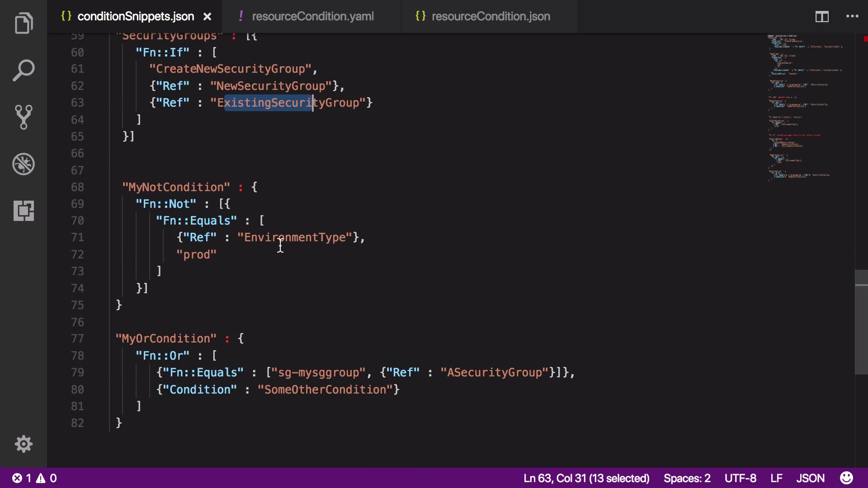Change the LF end of line sequence
The width and height of the screenshot is (868, 488).
point(776,478)
